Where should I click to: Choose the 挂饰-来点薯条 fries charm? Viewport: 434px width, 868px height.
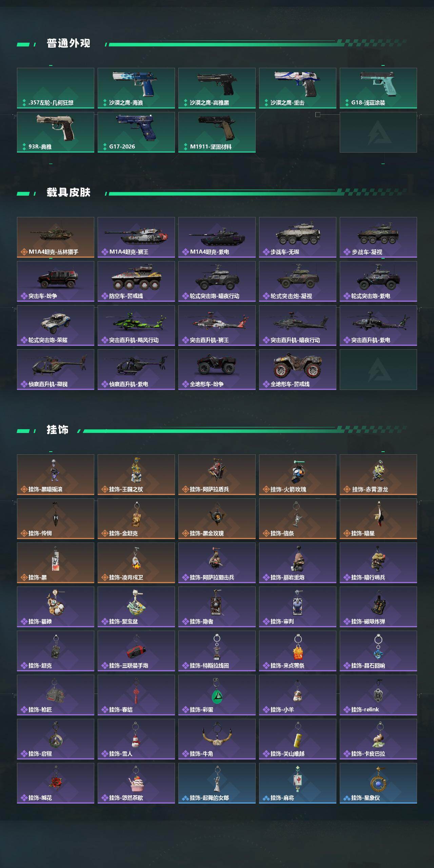tap(298, 651)
